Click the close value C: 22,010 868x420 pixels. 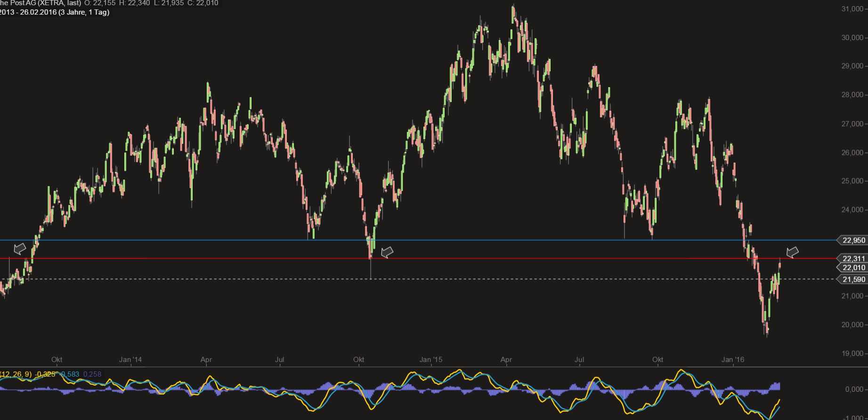(x=203, y=3)
